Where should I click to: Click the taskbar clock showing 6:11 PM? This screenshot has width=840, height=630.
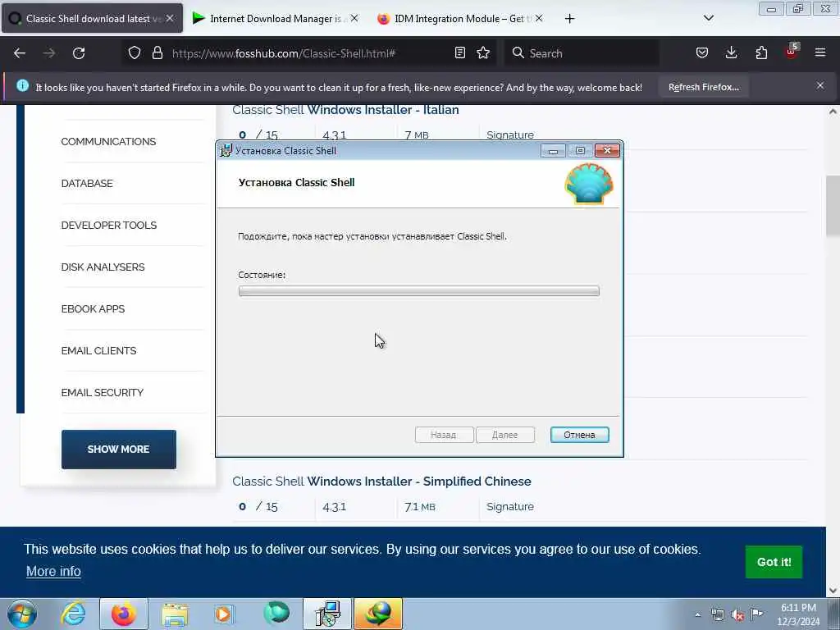tap(798, 614)
